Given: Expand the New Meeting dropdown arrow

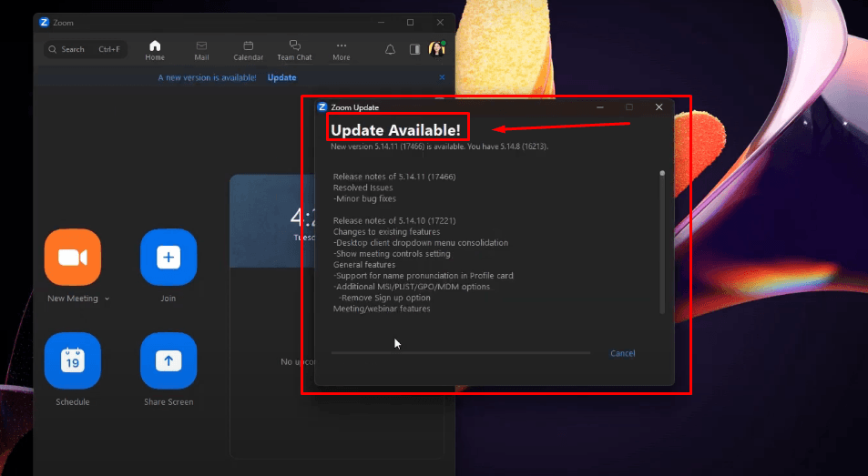Looking at the screenshot, I should coord(107,299).
